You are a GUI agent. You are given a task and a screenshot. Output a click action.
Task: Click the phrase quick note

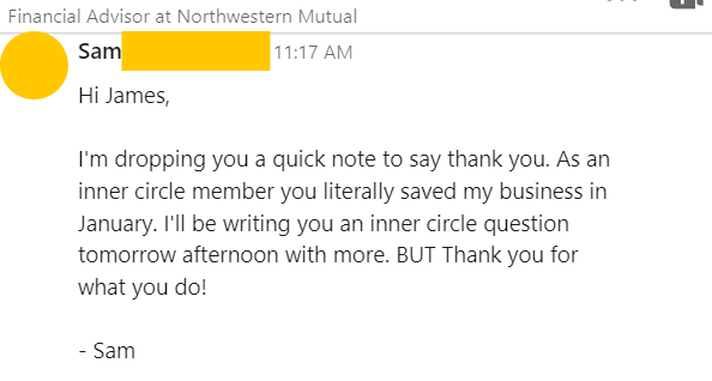pos(325,160)
